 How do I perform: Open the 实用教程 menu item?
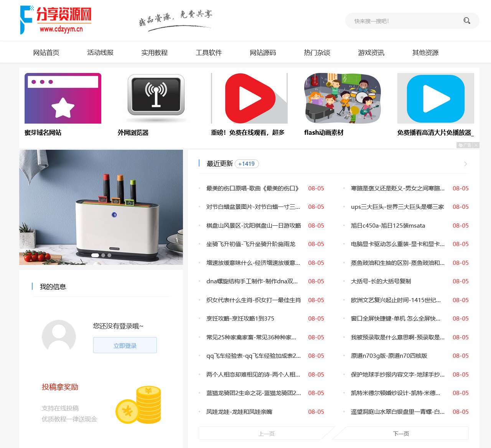pyautogui.click(x=155, y=53)
